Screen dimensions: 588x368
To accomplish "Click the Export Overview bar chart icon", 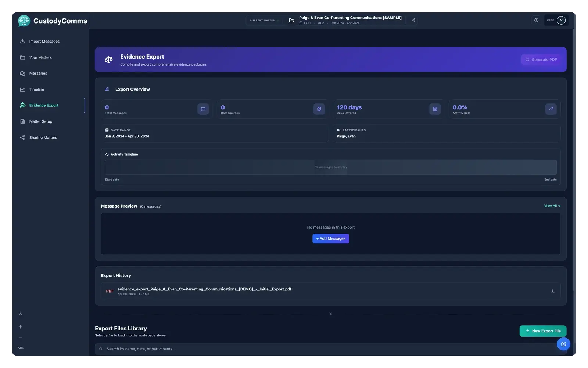I will pos(107,89).
